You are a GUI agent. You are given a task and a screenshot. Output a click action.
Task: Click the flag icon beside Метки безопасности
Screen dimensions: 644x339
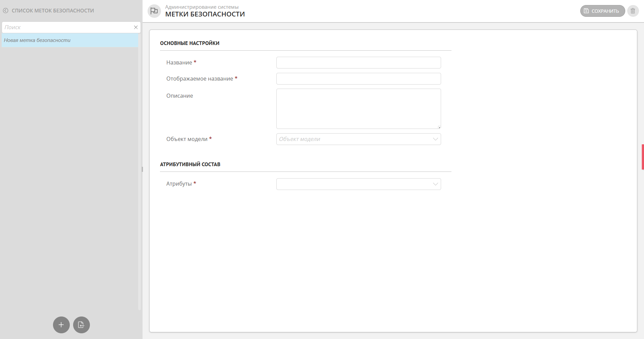pyautogui.click(x=154, y=11)
